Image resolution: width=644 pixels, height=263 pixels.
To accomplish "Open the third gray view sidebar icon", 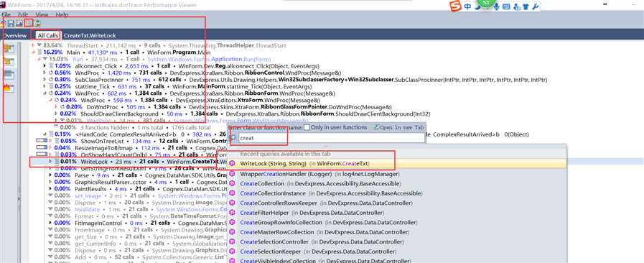I will 9,75.
